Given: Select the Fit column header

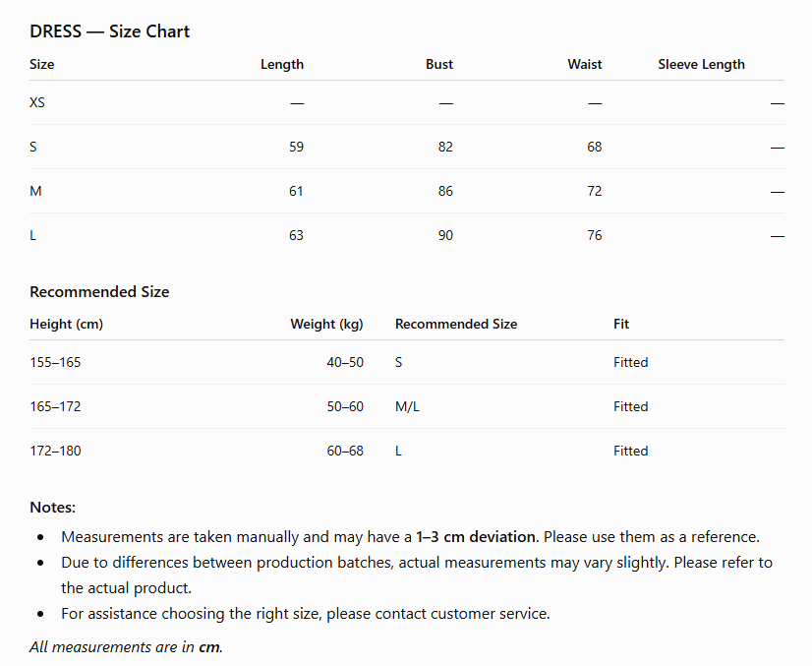Looking at the screenshot, I should point(621,324).
